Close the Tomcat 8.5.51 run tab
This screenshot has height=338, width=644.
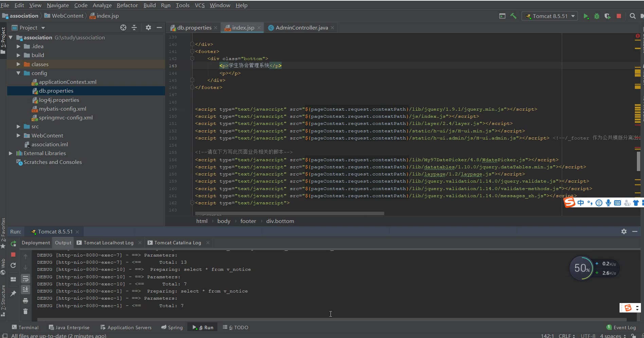[77, 232]
